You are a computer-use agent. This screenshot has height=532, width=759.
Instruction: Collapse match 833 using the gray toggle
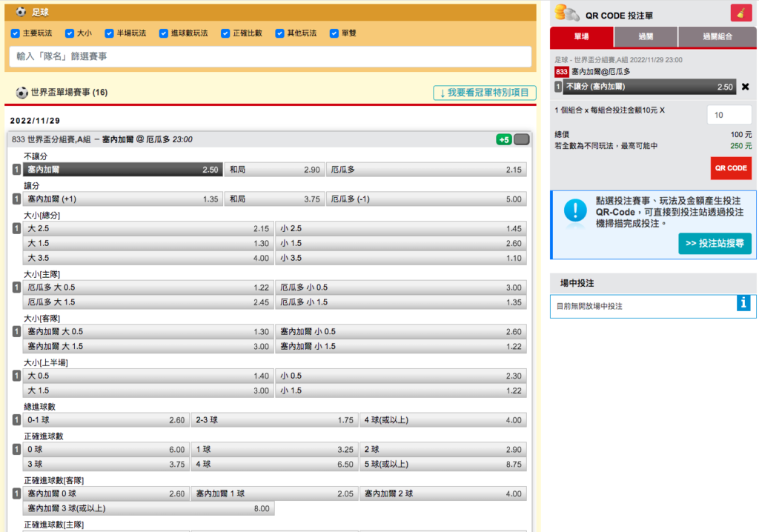522,139
